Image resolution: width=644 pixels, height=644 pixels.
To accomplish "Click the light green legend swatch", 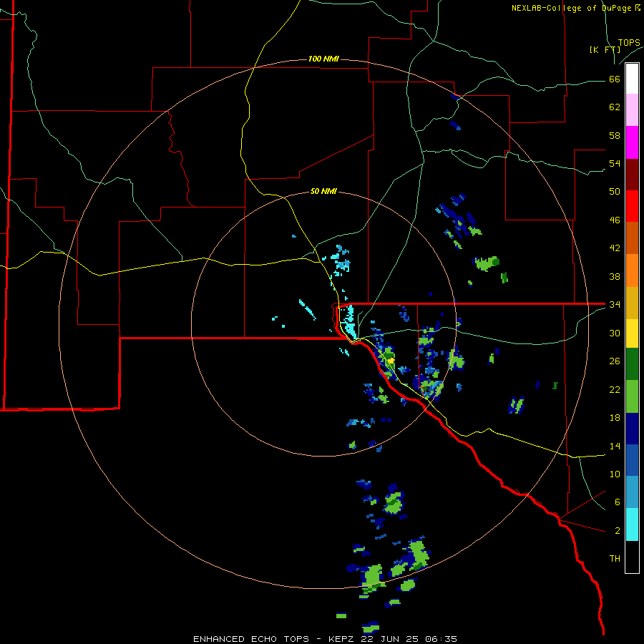I will [632, 396].
